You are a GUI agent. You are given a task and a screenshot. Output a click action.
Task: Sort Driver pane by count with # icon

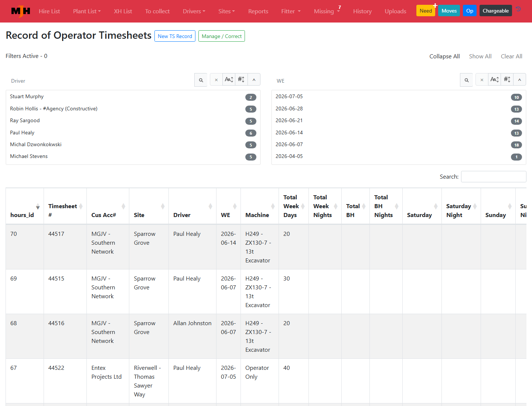coord(241,80)
